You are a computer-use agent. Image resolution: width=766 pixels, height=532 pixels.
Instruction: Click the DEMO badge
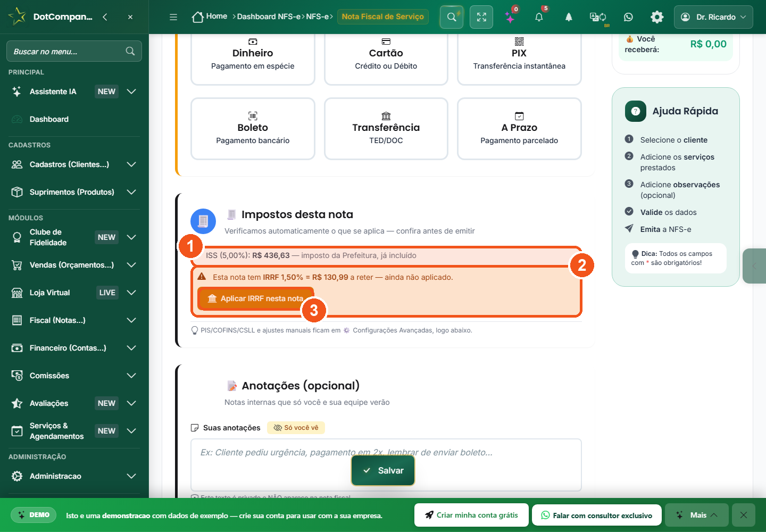(34, 515)
